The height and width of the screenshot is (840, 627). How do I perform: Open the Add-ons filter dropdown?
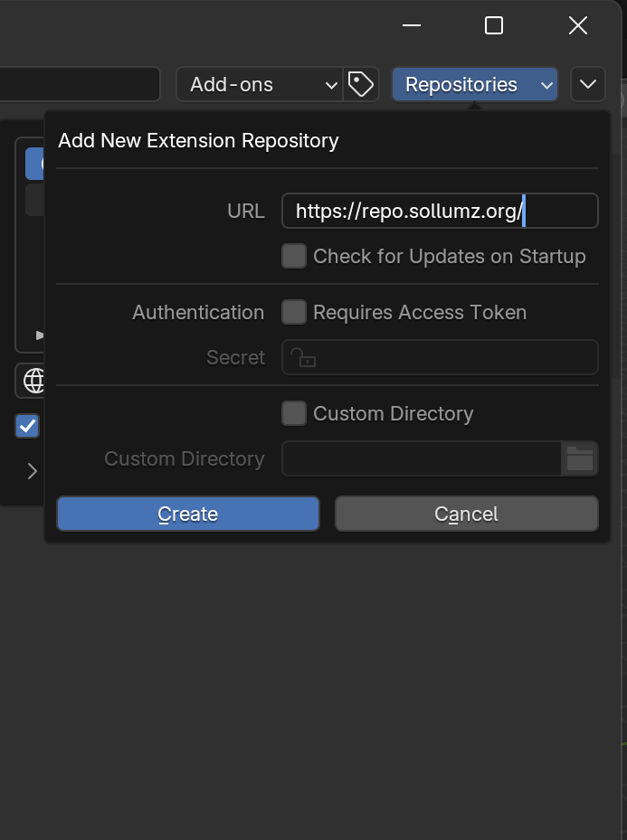(x=259, y=85)
